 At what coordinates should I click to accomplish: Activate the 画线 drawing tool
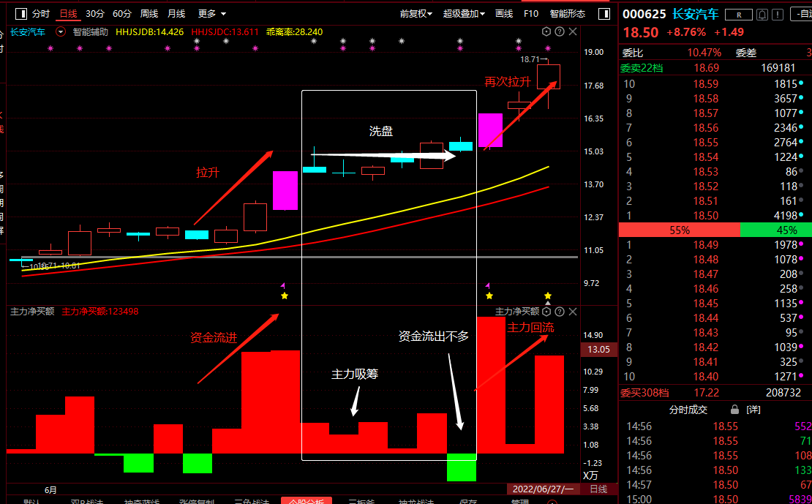pyautogui.click(x=504, y=13)
